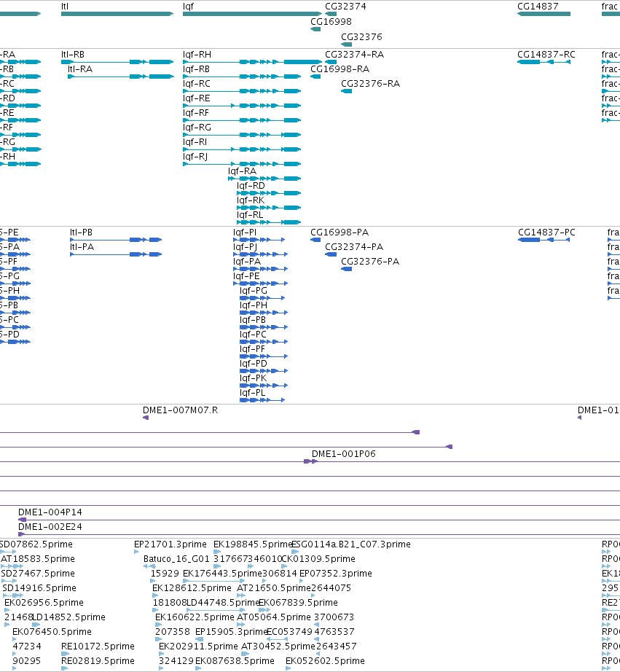Image resolution: width=620 pixels, height=672 pixels.
Task: Select transcript lqf-RJ
Action: 242,164
